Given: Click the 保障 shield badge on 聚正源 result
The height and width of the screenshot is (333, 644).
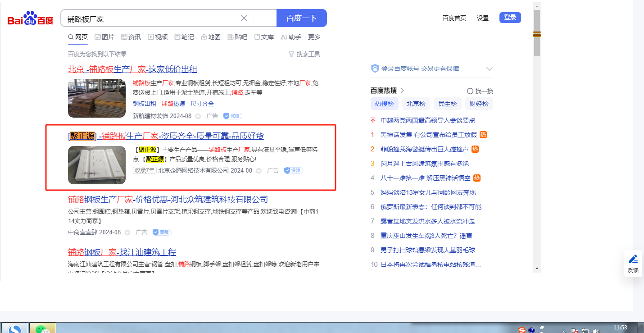Looking at the screenshot, I should point(293,170).
